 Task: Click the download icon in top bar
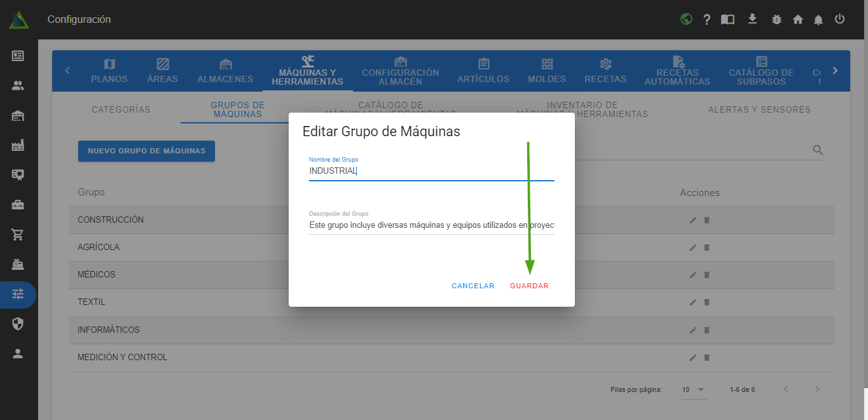752,19
